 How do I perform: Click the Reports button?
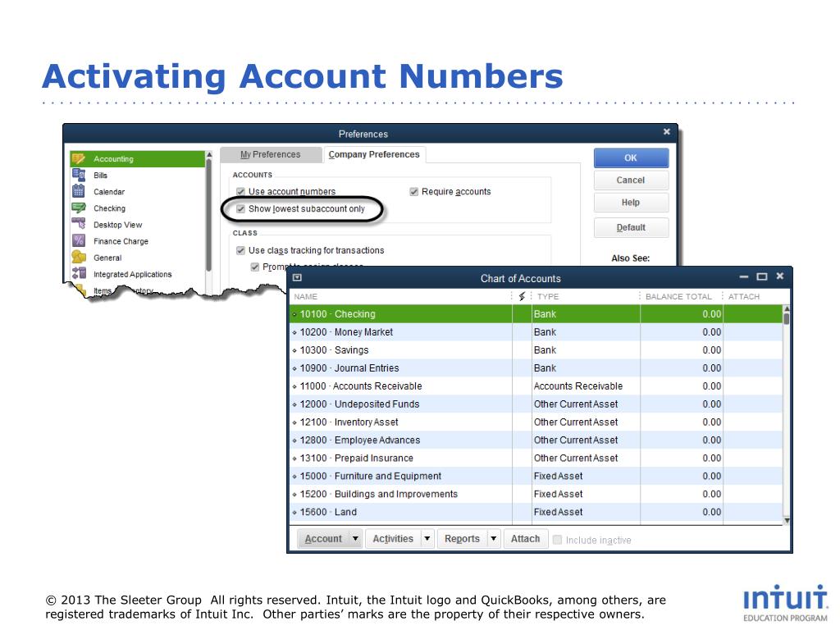pyautogui.click(x=462, y=538)
